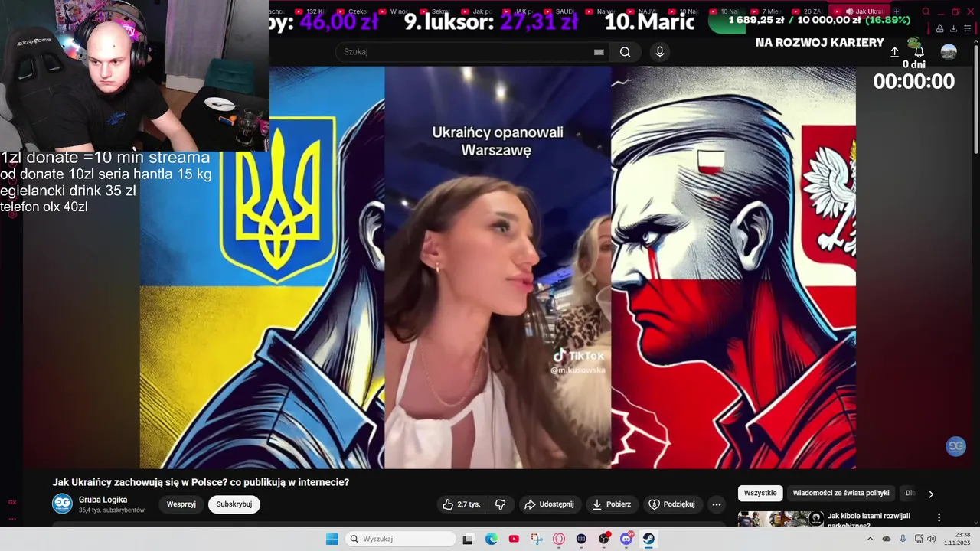The height and width of the screenshot is (551, 980).
Task: Click the tray microphone icon
Action: [903, 539]
